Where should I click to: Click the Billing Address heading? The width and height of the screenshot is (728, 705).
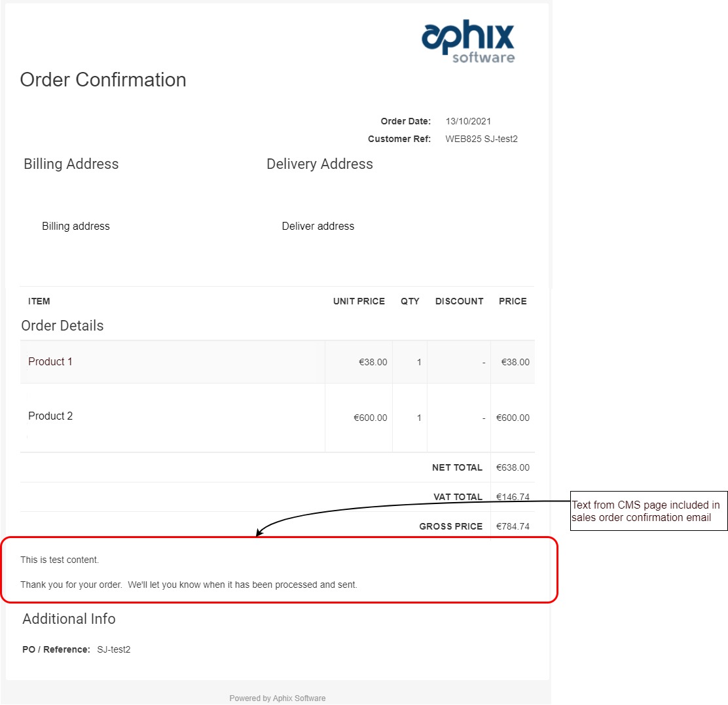[71, 164]
